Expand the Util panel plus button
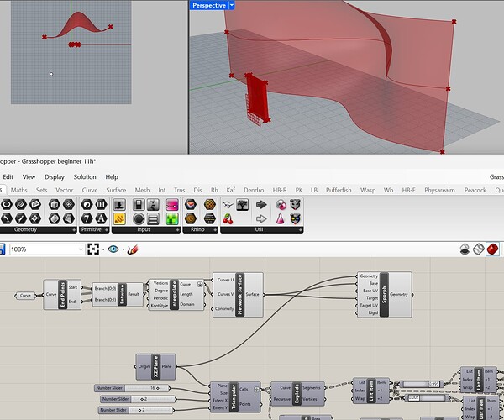This screenshot has width=504, height=420. coord(300,230)
